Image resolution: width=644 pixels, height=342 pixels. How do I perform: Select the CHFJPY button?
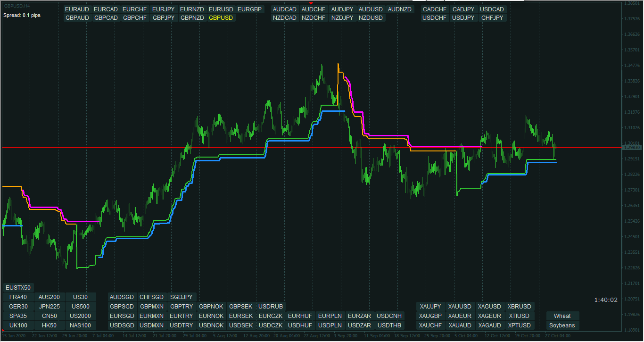[x=492, y=18]
